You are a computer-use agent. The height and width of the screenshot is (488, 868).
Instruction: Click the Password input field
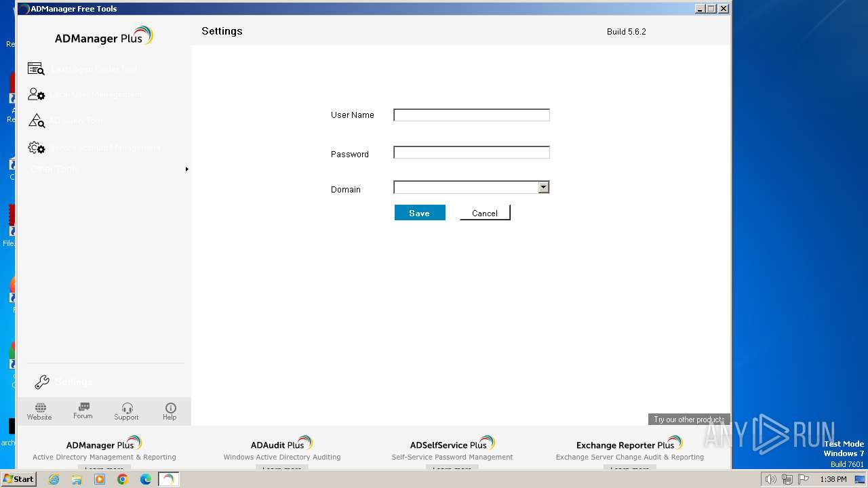pos(471,152)
